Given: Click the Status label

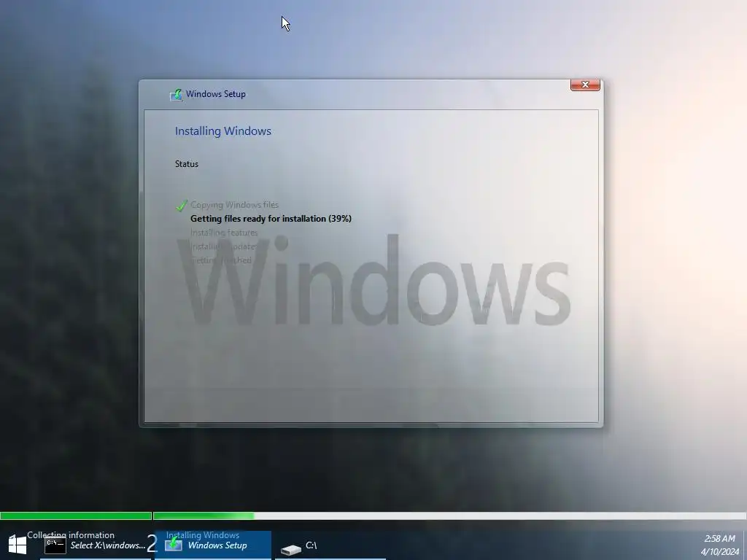Looking at the screenshot, I should pos(186,164).
